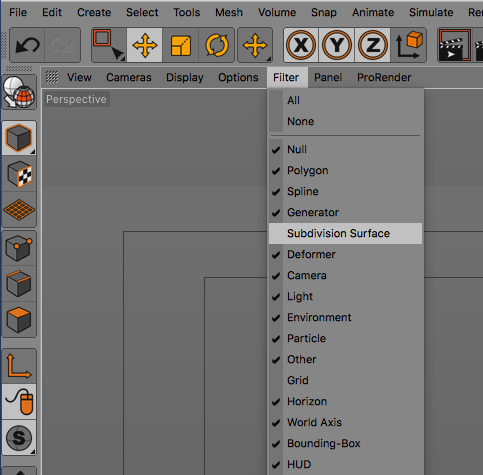
Task: Open the Create menu
Action: pos(94,12)
